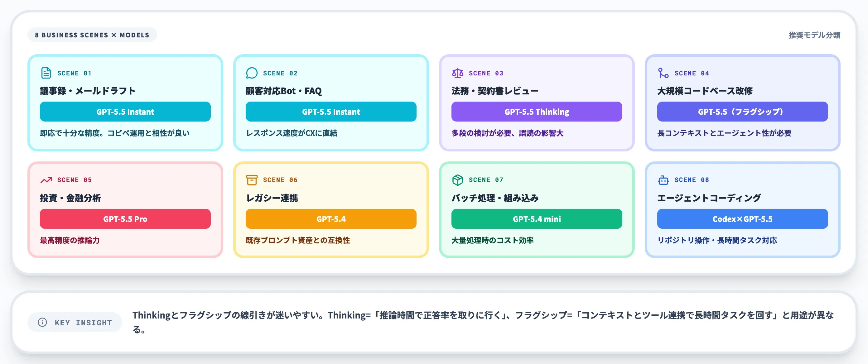Click the package cube icon in Scene 07
868x364 pixels.
pyautogui.click(x=458, y=180)
